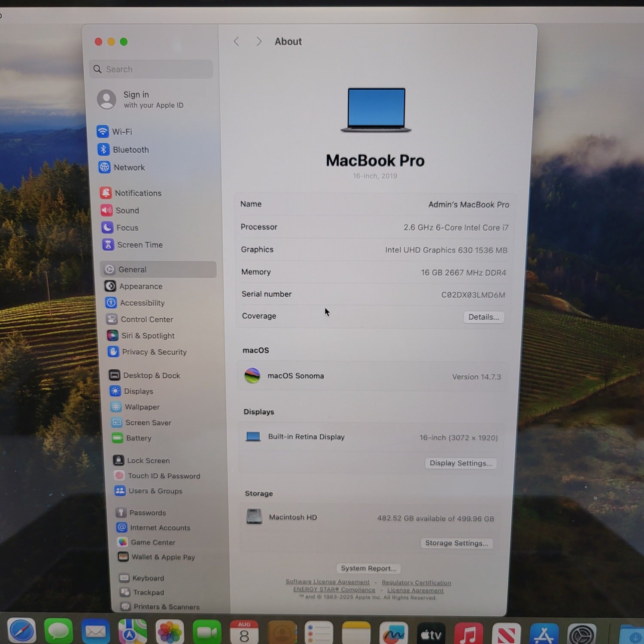Launch Safari from the Dock
The width and height of the screenshot is (644, 644).
tap(21, 631)
